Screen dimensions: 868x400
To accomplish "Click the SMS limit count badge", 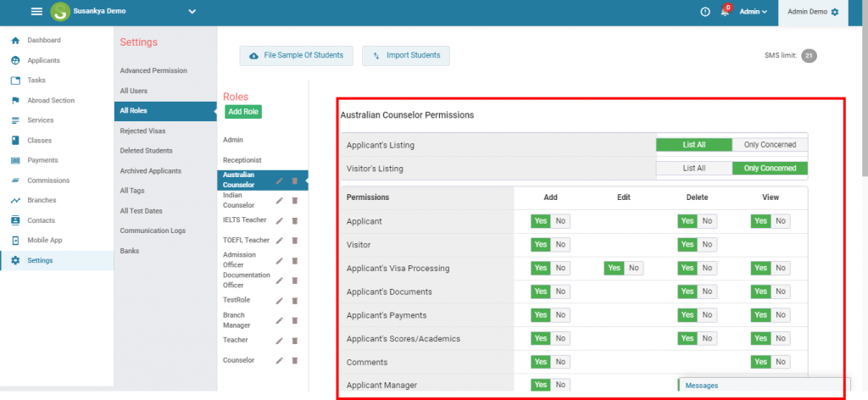I will [809, 56].
